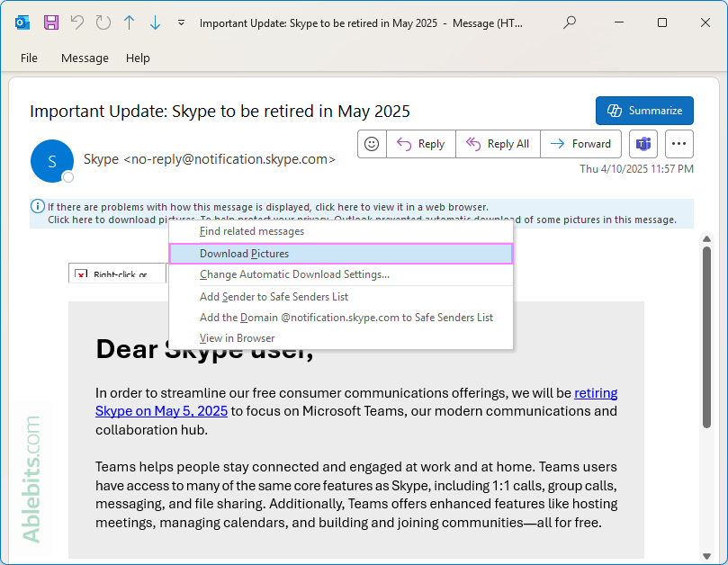Click the vertical scrollbar thumb
The height and width of the screenshot is (565, 728).
706,337
